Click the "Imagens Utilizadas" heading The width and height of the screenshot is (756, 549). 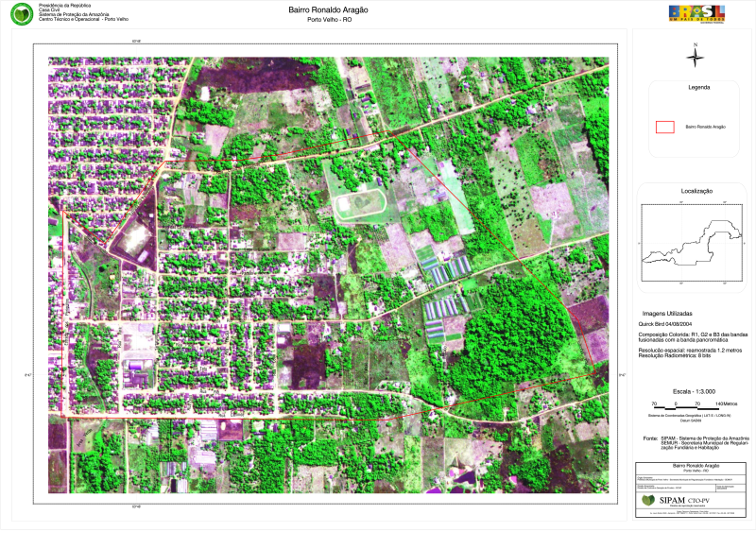667,313
